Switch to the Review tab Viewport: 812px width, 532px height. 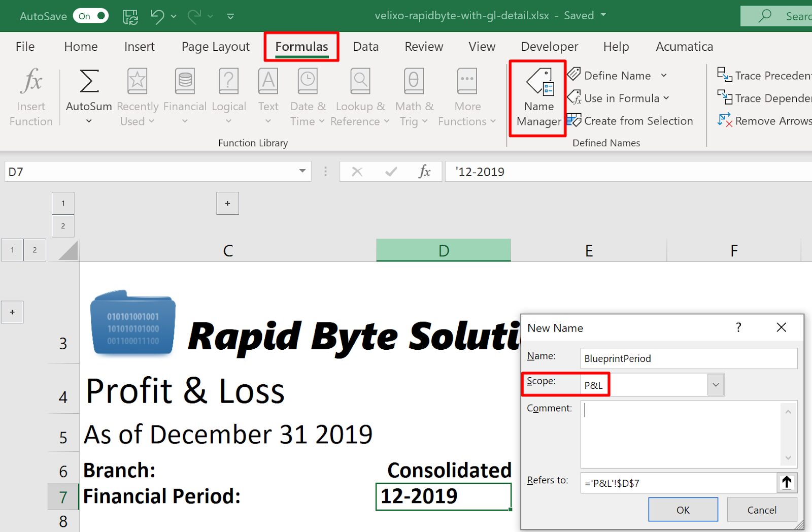point(424,47)
